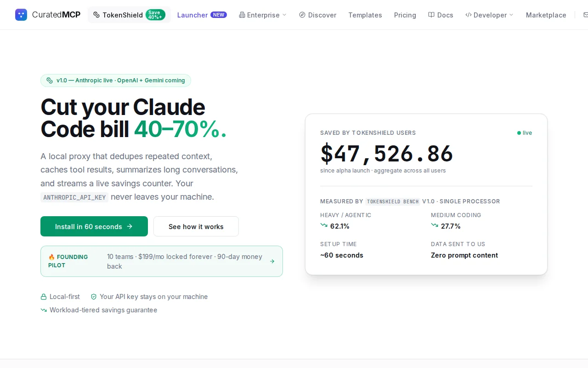Open the Marketplace link
588x368 pixels.
(546, 15)
